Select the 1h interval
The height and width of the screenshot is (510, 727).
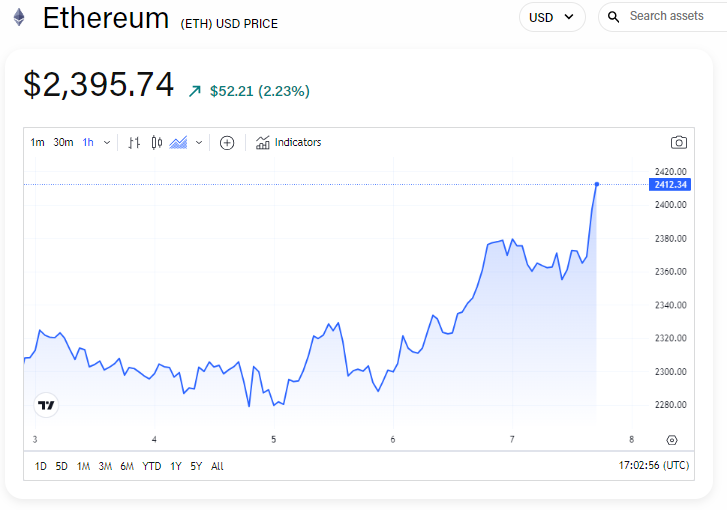click(x=88, y=143)
